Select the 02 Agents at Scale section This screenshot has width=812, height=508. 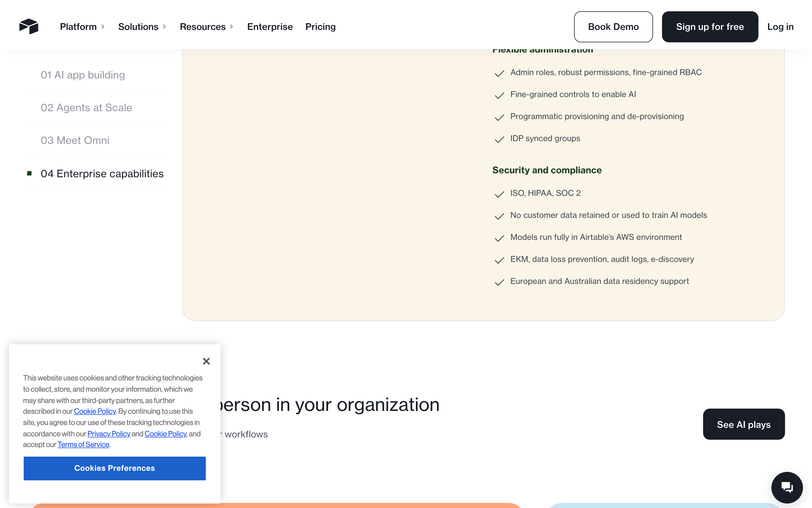pos(86,108)
